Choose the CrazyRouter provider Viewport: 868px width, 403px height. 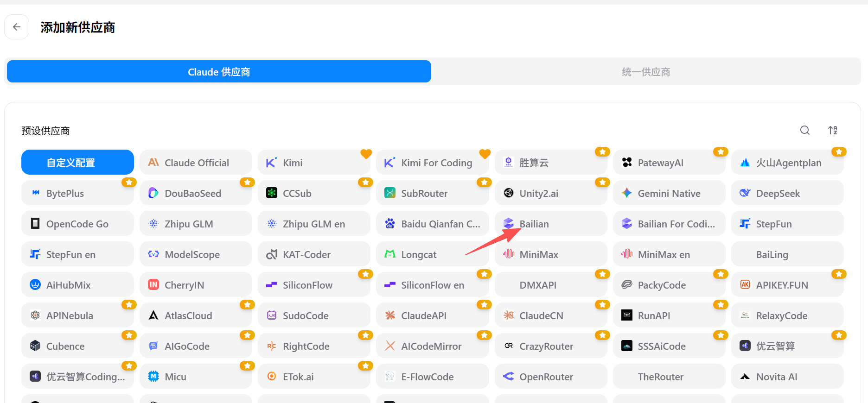click(551, 346)
